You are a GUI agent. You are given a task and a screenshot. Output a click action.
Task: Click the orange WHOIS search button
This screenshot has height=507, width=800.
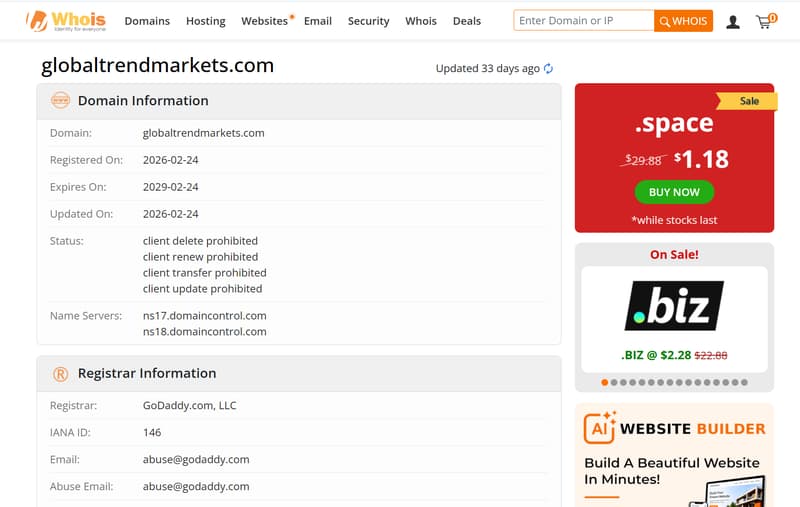pos(683,21)
